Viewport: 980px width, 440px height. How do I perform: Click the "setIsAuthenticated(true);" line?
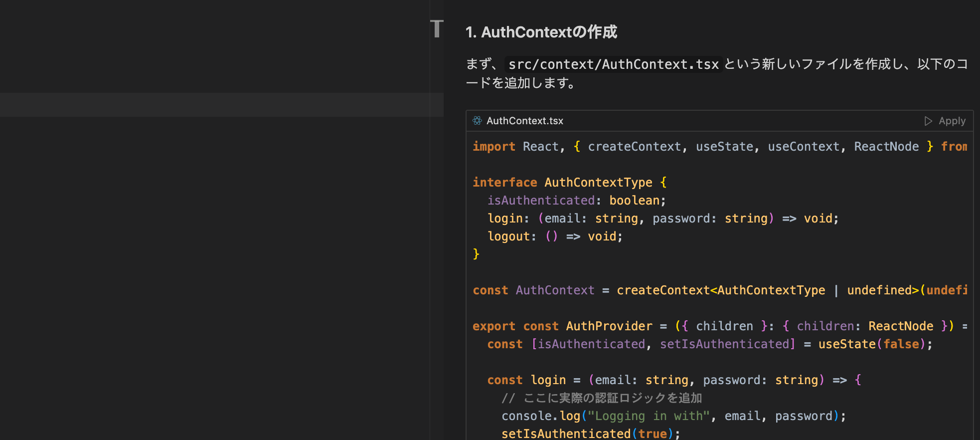coord(591,434)
